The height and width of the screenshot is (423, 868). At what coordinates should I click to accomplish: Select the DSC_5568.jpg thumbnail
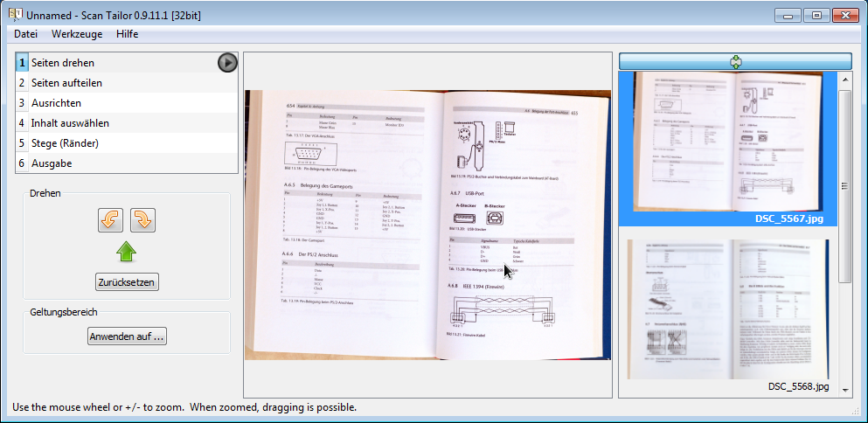point(728,309)
